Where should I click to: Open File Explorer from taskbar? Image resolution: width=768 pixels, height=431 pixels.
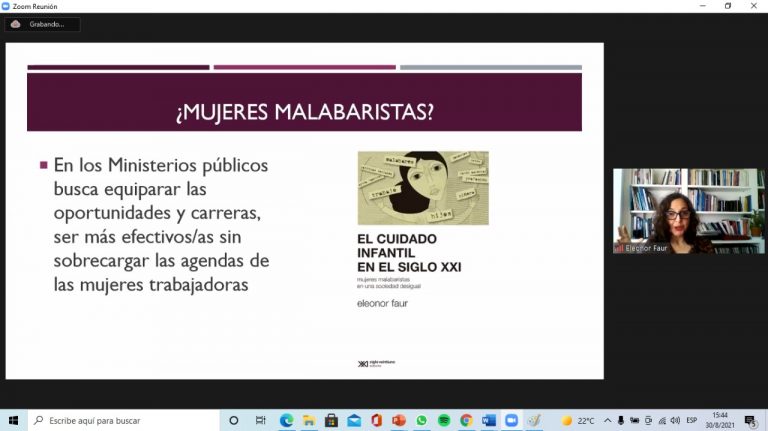point(309,420)
